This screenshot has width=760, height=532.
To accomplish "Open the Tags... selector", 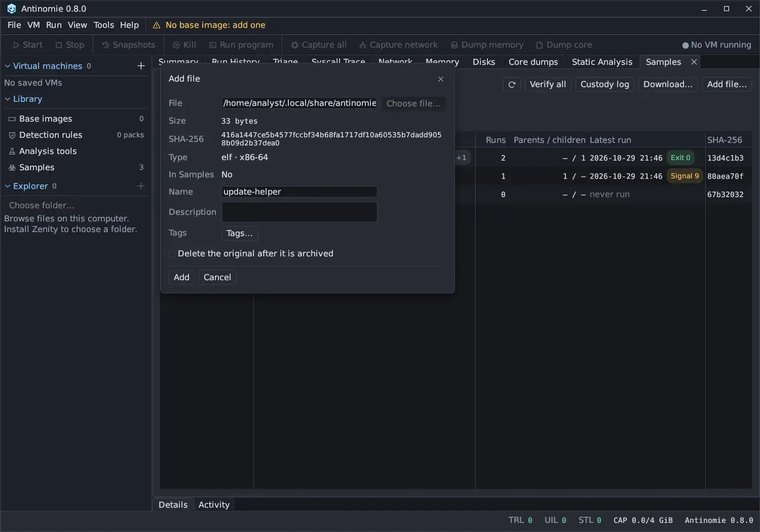I will tap(240, 233).
